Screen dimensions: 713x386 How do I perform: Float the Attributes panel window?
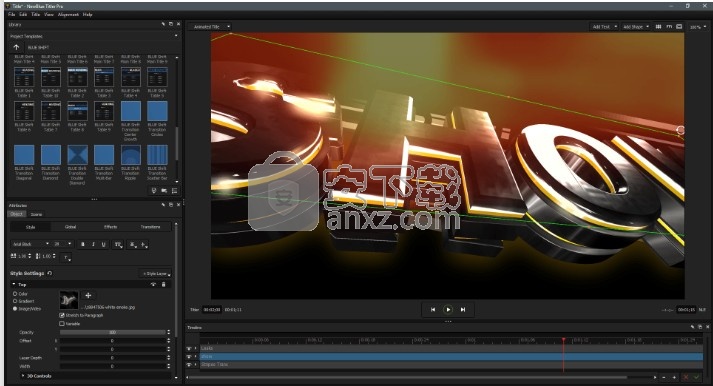tap(171, 205)
